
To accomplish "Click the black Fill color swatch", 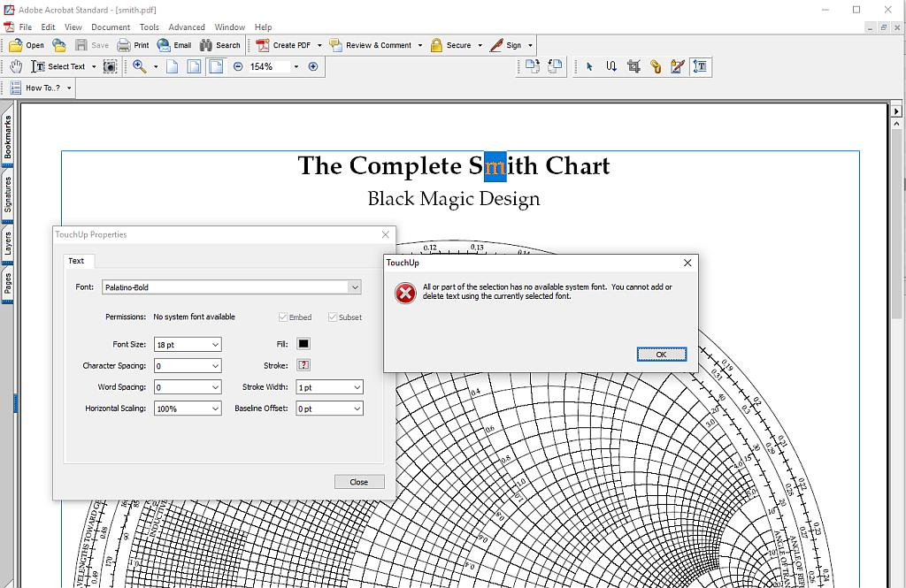I will pyautogui.click(x=303, y=344).
